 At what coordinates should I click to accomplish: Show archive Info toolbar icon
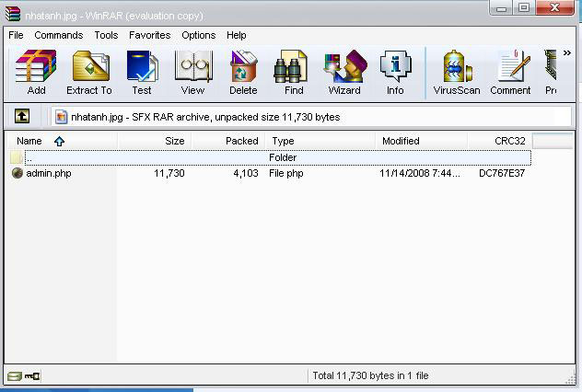[396, 66]
